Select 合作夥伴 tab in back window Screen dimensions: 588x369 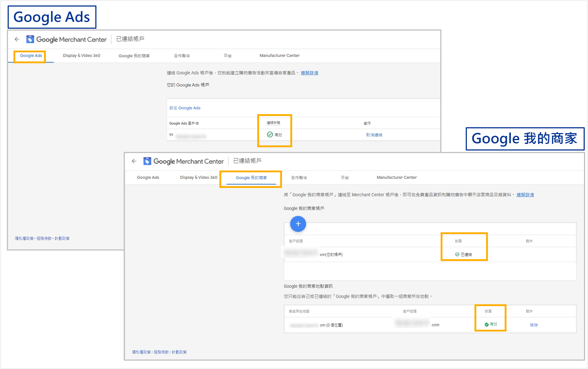[x=182, y=56]
